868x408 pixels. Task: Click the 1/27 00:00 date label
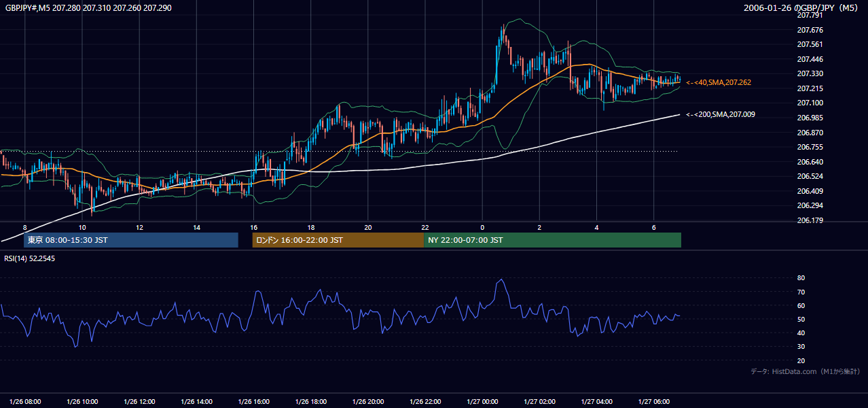coord(482,401)
